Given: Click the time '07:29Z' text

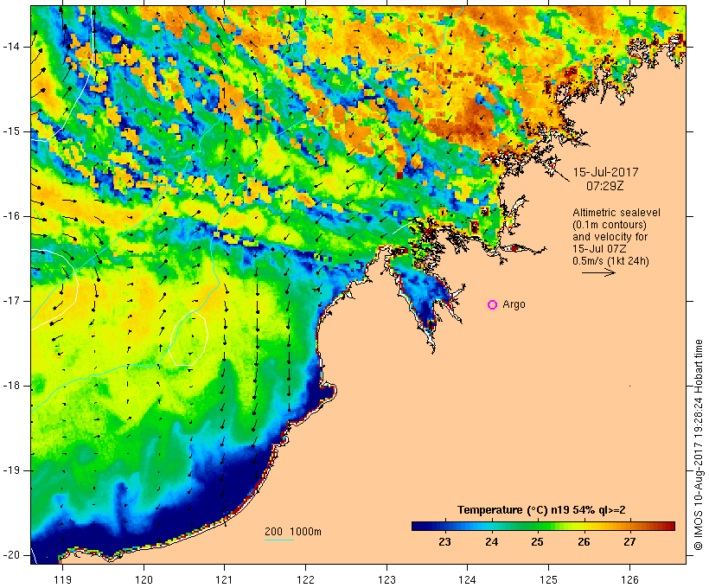Looking at the screenshot, I should [605, 186].
